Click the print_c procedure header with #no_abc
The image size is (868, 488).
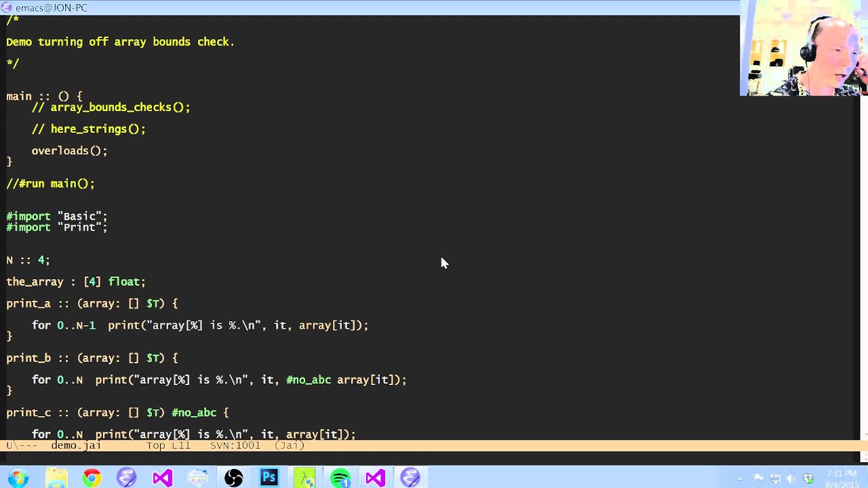(118, 413)
